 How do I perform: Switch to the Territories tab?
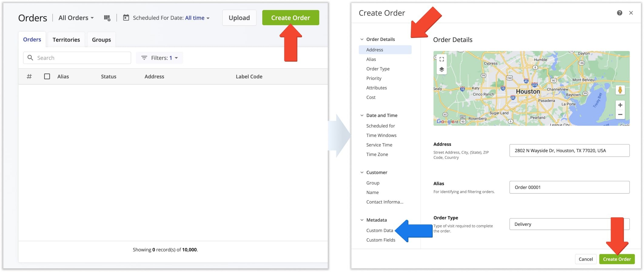(x=66, y=40)
